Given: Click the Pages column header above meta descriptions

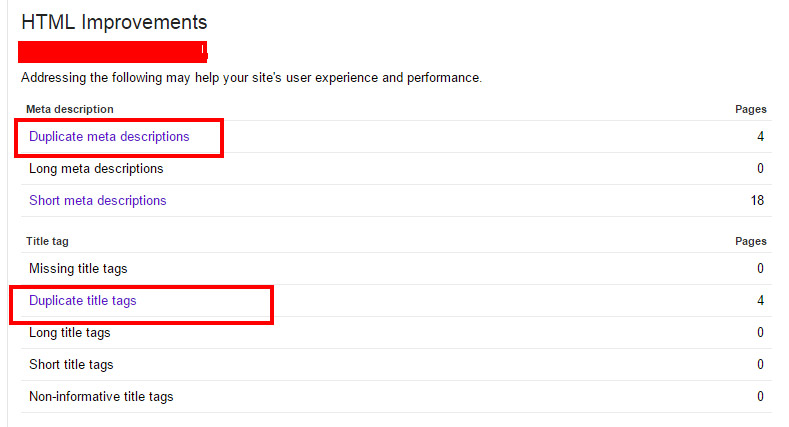Looking at the screenshot, I should pyautogui.click(x=751, y=109).
